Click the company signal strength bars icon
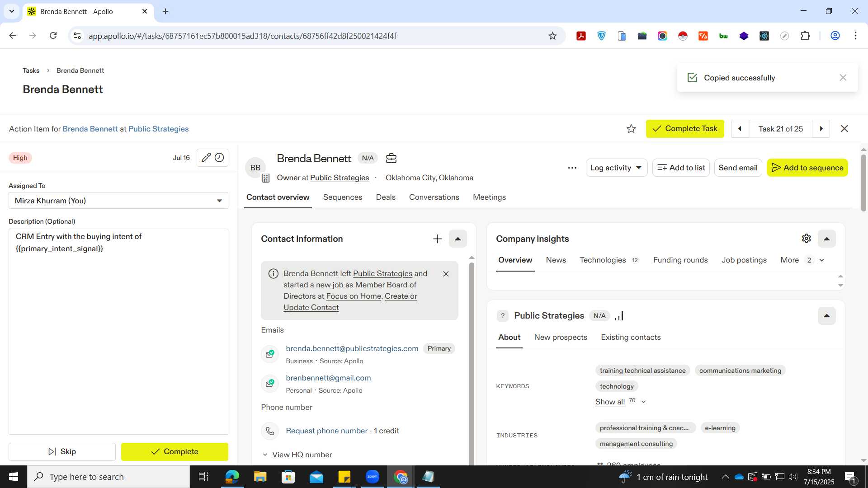 [619, 316]
